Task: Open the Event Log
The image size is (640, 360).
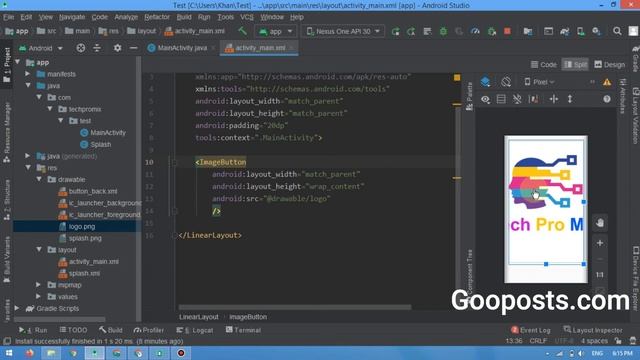Action: (x=531, y=330)
